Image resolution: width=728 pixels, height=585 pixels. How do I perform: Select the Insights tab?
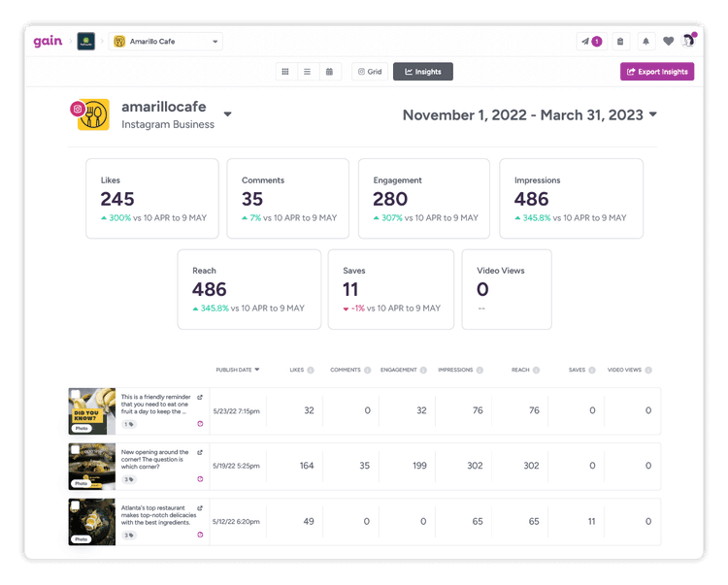point(423,72)
